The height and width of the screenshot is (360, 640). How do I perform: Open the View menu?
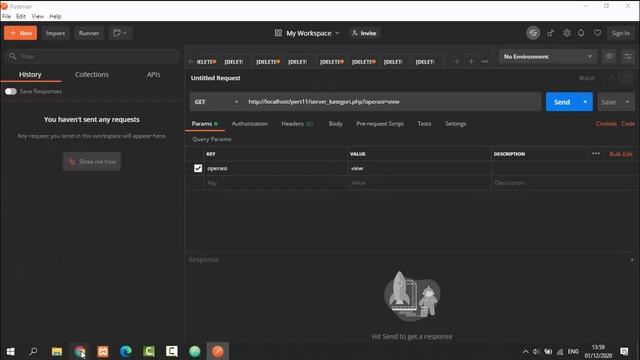[38, 16]
